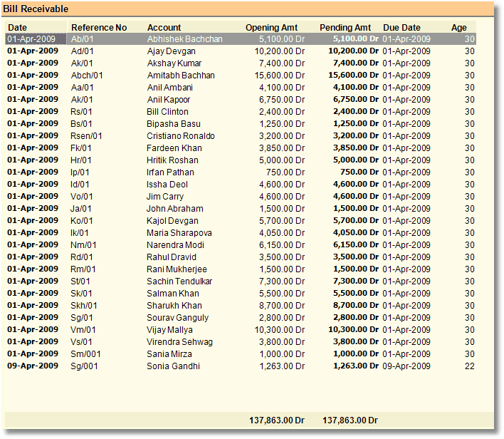Click the Reference No column header

[x=99, y=27]
